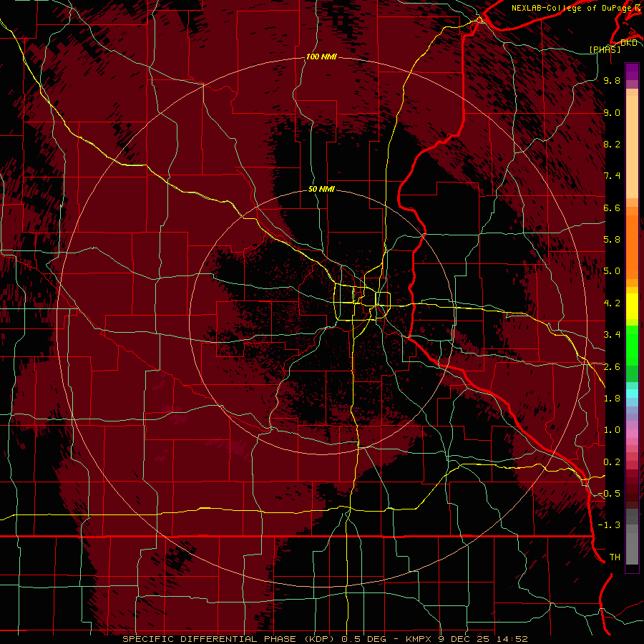Image resolution: width=644 pixels, height=644 pixels.
Task: Pick the pink band of the color bar
Action: pos(632,434)
